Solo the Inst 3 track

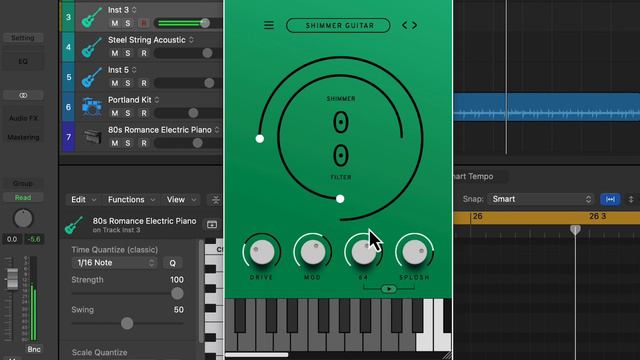(128, 23)
